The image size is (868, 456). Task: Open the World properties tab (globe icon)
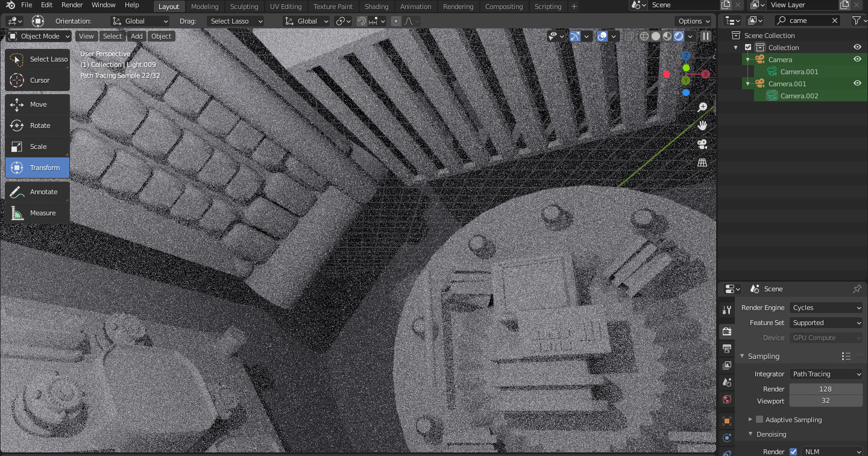tap(727, 399)
